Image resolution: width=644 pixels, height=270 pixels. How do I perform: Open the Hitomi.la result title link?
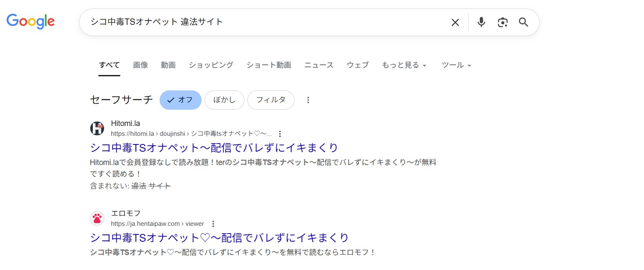pos(214,147)
